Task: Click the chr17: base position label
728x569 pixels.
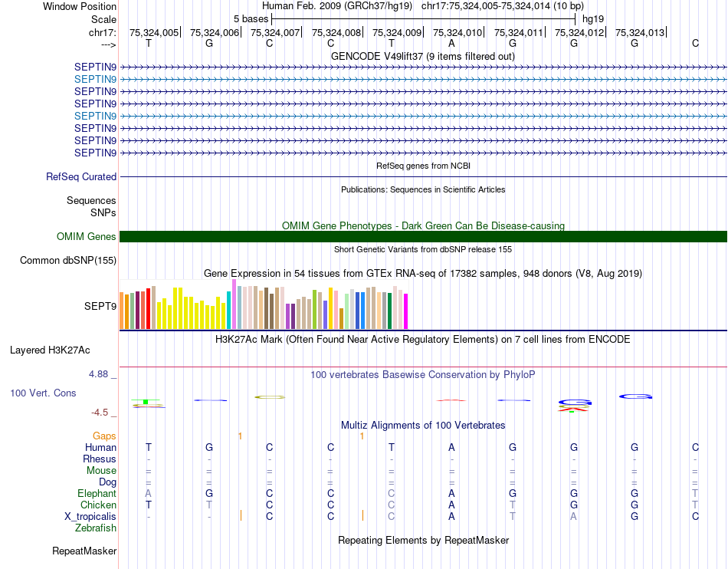Action: [102, 32]
